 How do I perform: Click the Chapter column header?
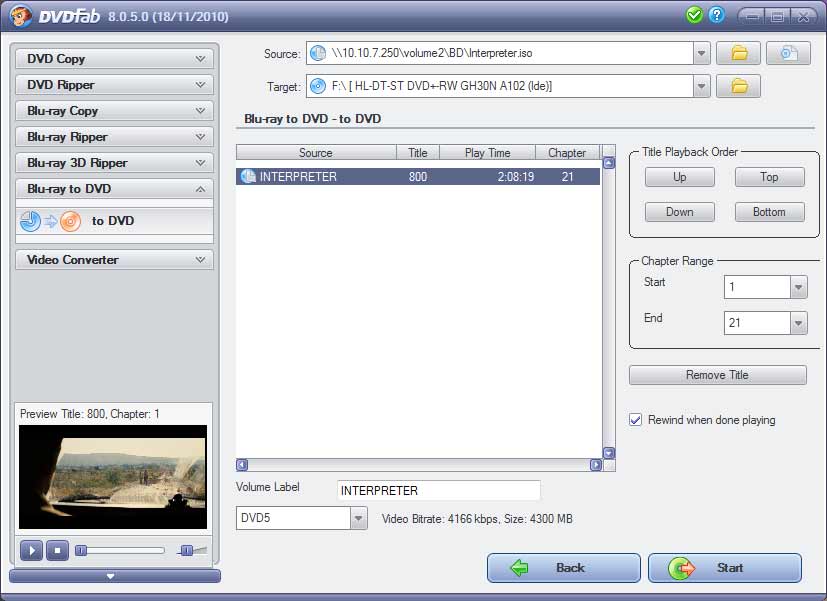point(567,153)
